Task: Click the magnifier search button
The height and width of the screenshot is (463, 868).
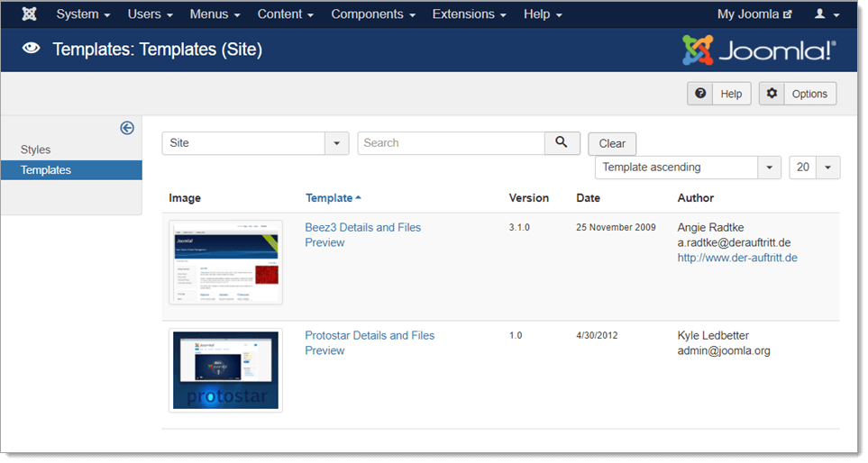Action: [562, 142]
